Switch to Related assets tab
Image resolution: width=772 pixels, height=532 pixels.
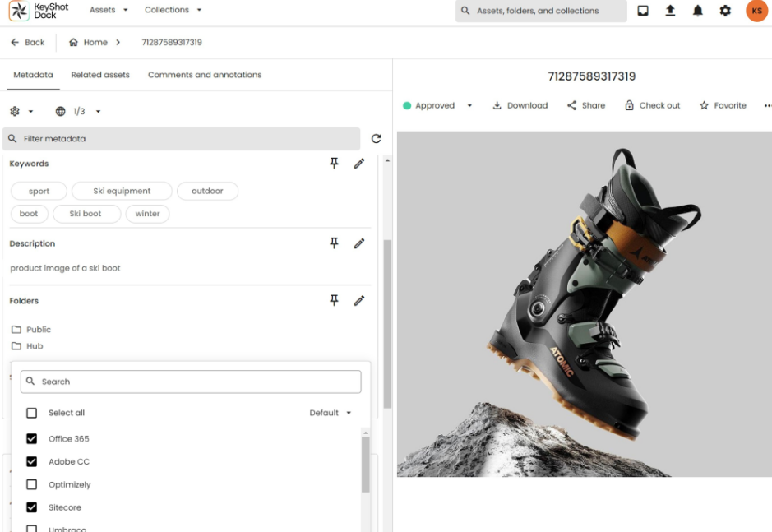click(100, 75)
